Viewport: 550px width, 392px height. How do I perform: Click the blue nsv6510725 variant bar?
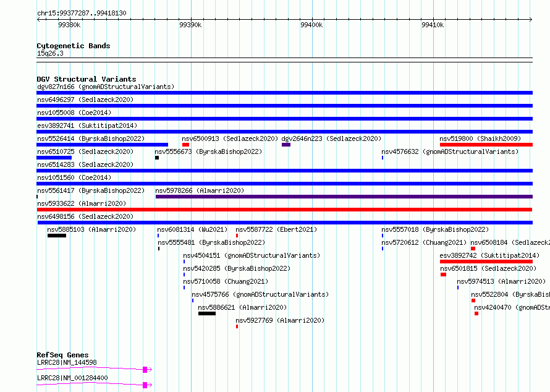coord(54,158)
